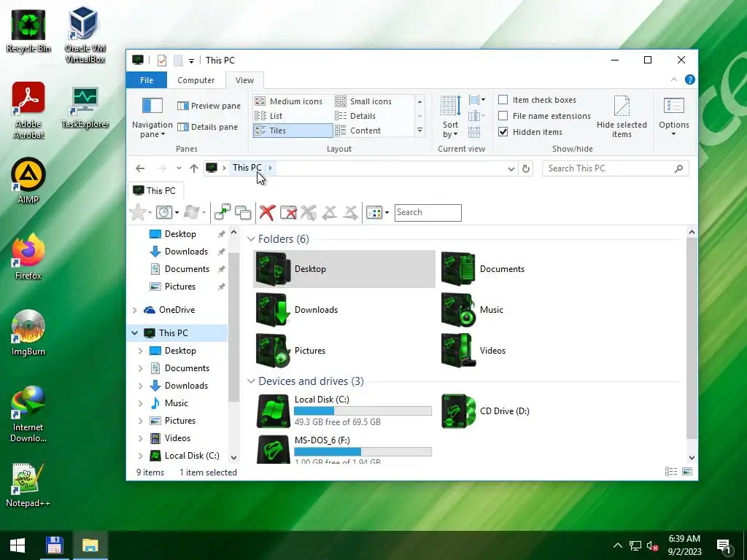The width and height of the screenshot is (747, 560).
Task: Expand Local Disk (C:) in navigation tree
Action: tap(141, 456)
